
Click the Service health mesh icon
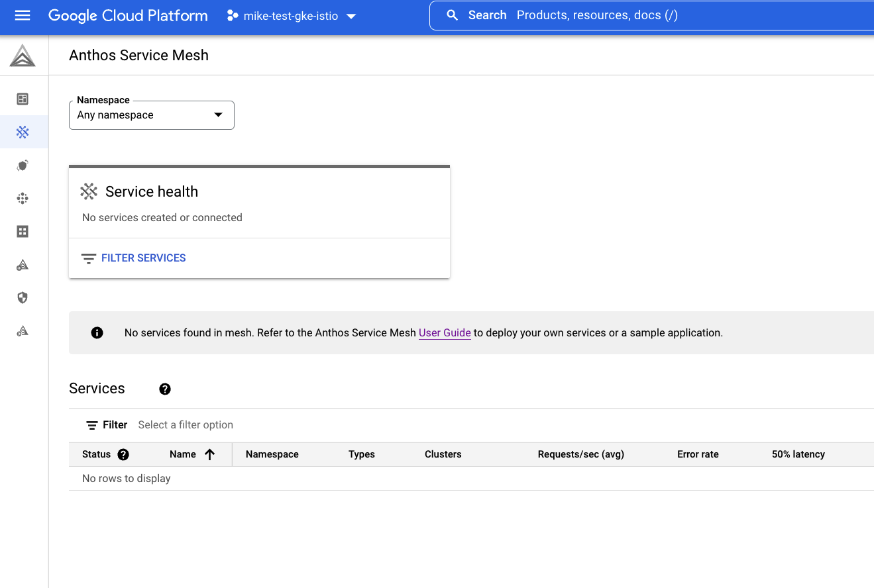point(89,191)
